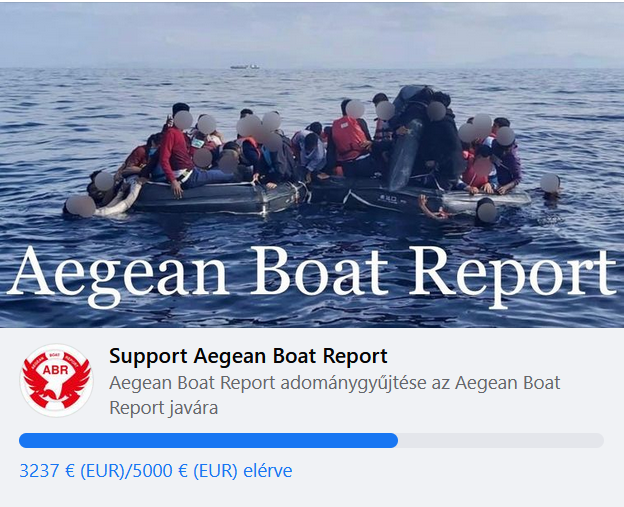
Task: Click the blue filled donation progress bar
Action: [208, 441]
